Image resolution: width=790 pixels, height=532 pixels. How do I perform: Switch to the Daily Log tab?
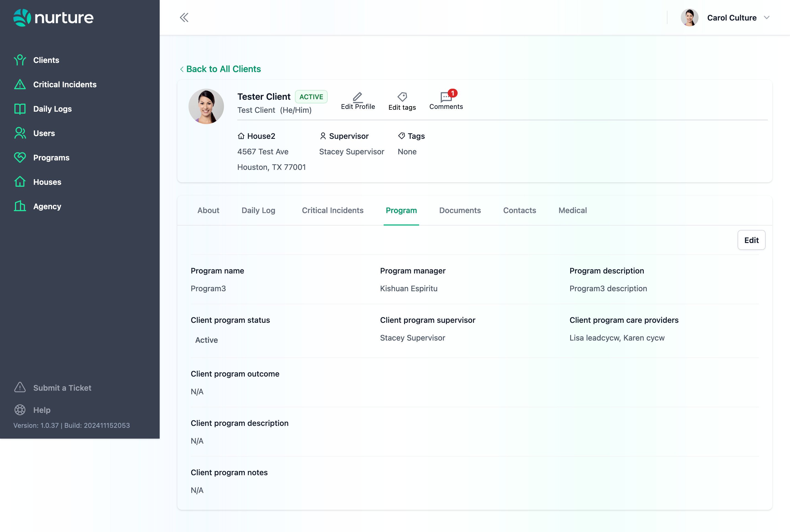tap(258, 210)
